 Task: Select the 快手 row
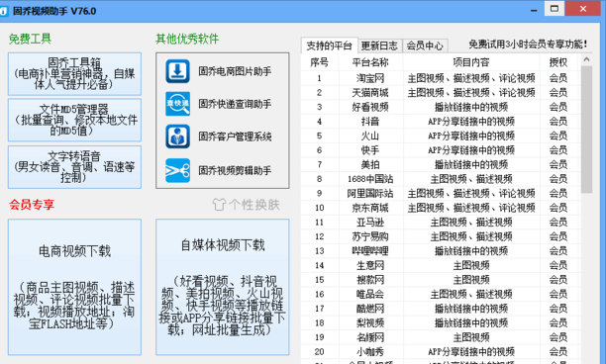(x=441, y=150)
